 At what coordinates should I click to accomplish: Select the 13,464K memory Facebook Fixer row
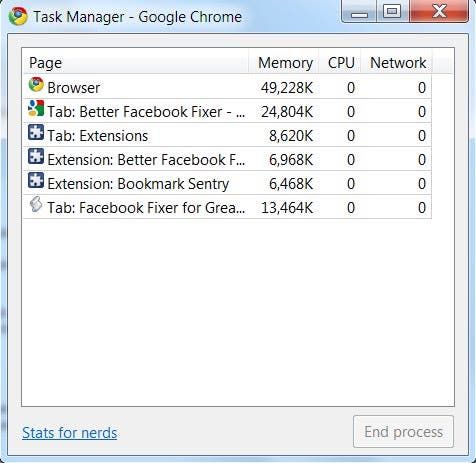pos(227,207)
